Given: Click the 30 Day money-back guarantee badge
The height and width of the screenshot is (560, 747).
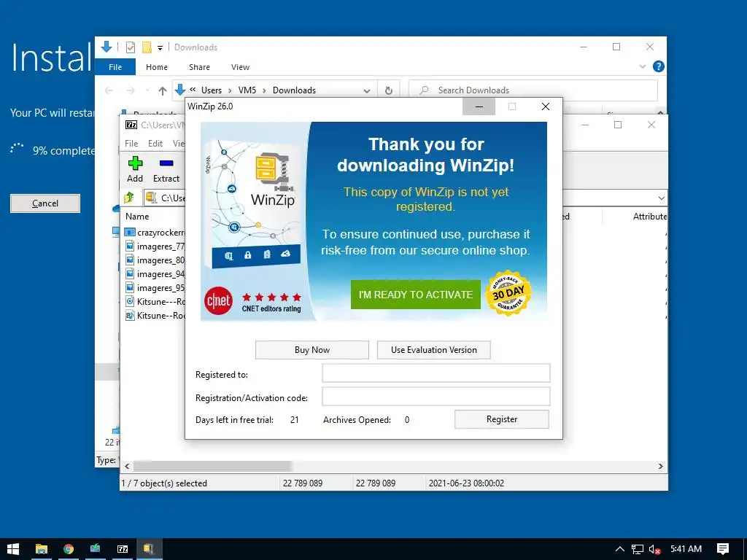Looking at the screenshot, I should tap(508, 293).
